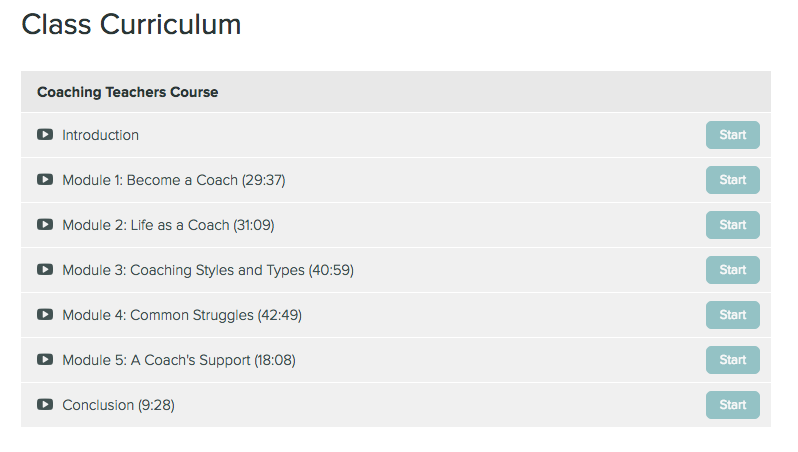Open the Introduction lesson title link

tap(100, 135)
